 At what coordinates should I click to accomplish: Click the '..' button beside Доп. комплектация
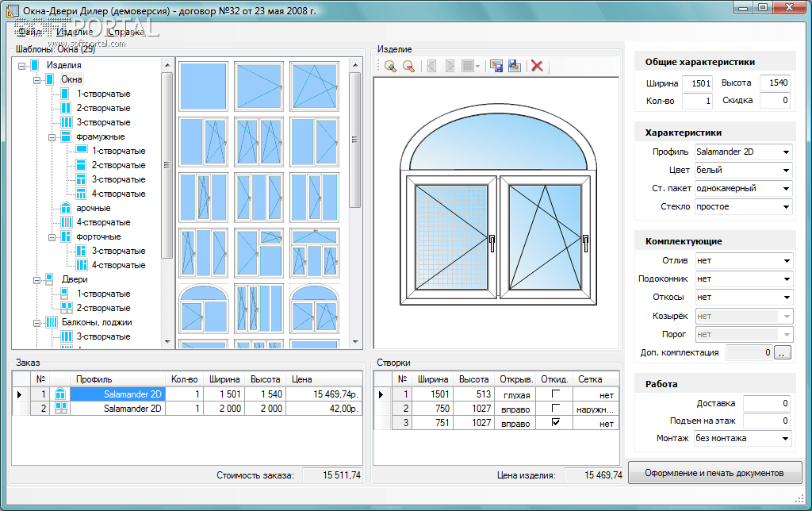pos(783,352)
